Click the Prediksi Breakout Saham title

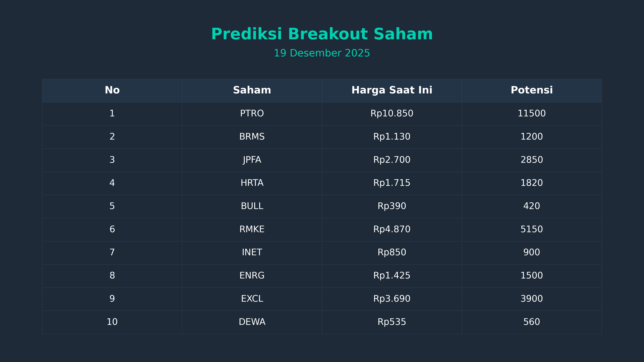(322, 34)
